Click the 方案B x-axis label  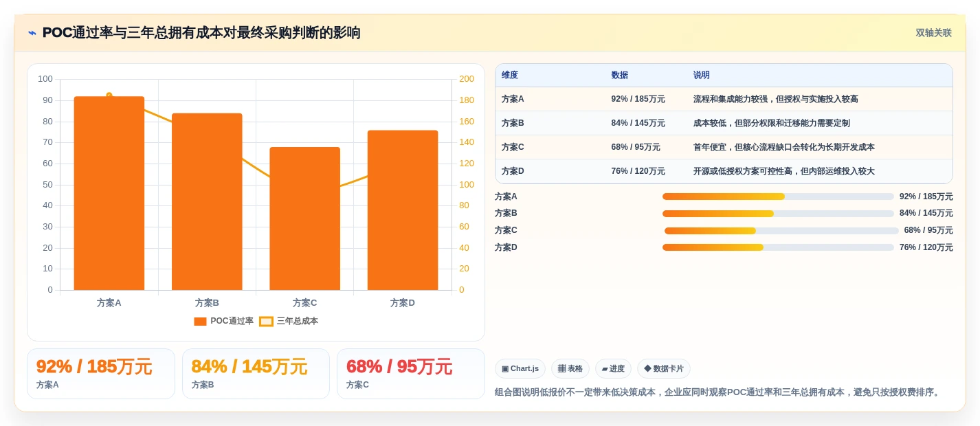[x=207, y=303]
